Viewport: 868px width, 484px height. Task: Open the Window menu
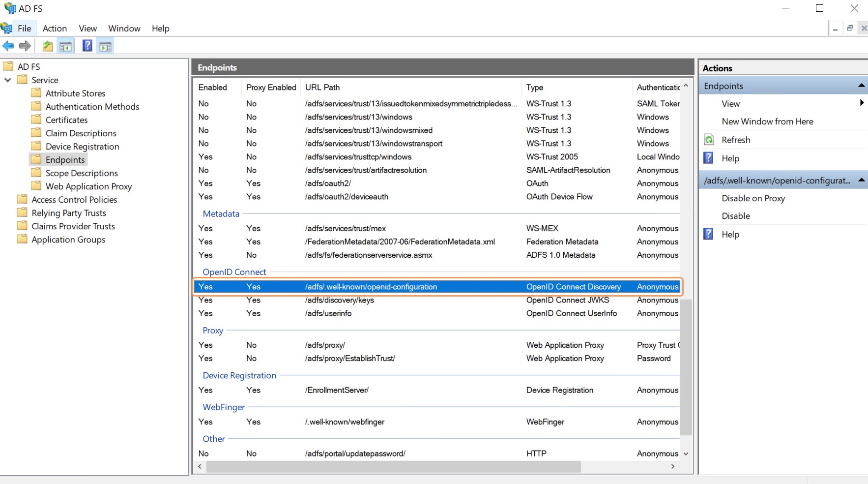pos(124,28)
